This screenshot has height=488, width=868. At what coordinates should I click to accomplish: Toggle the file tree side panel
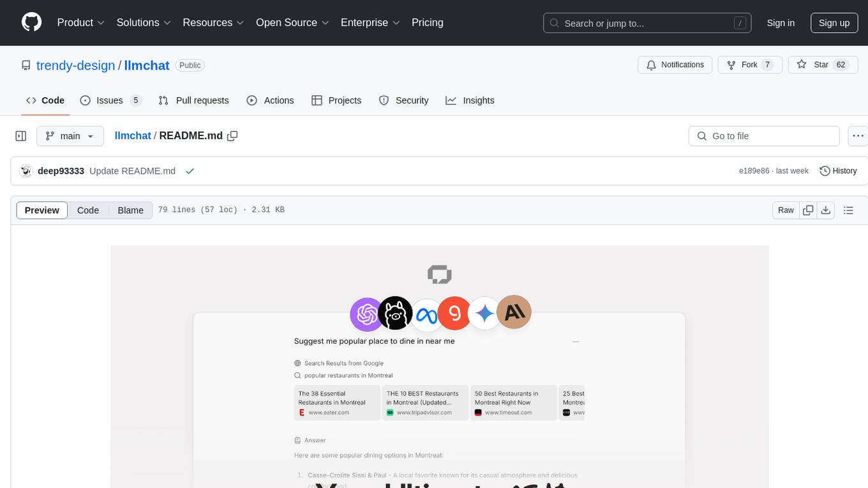click(21, 136)
